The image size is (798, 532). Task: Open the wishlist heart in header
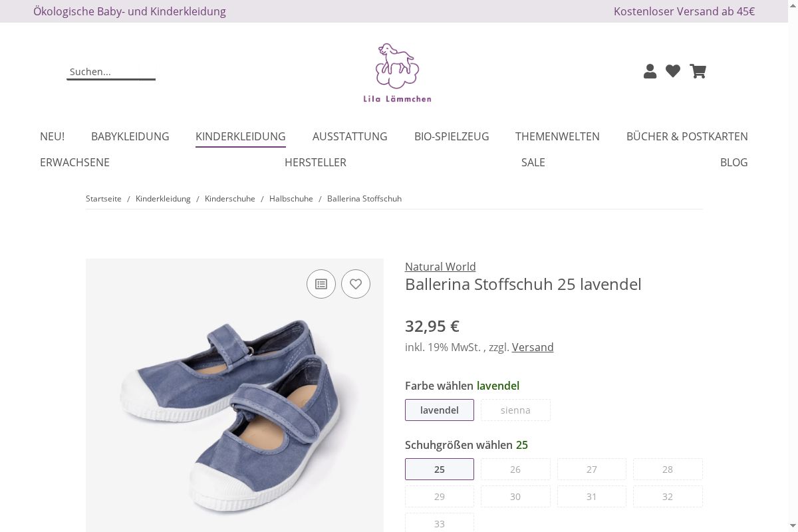click(673, 71)
